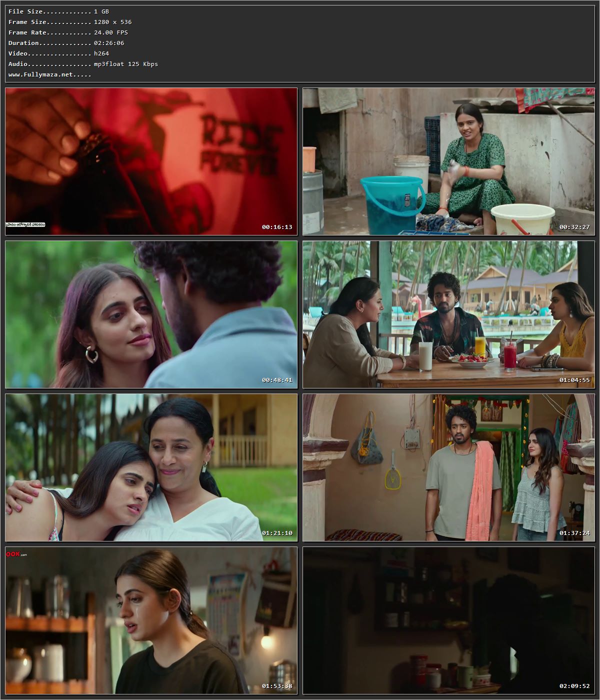Select the 'mp3float 125 Kbps' audio value
Screen dimensions: 600x700
tap(126, 64)
